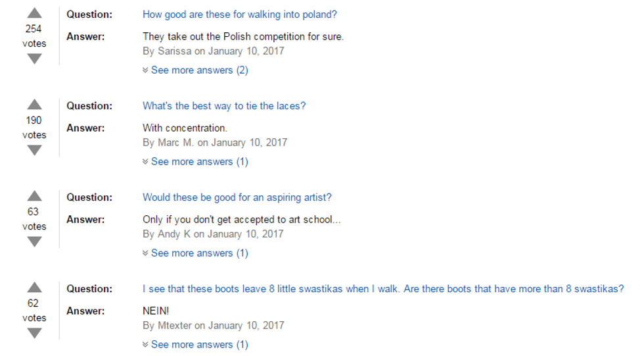This screenshot has height=356, width=644.
Task: Click the 'NEIN!' answer text
Action: 156,311
